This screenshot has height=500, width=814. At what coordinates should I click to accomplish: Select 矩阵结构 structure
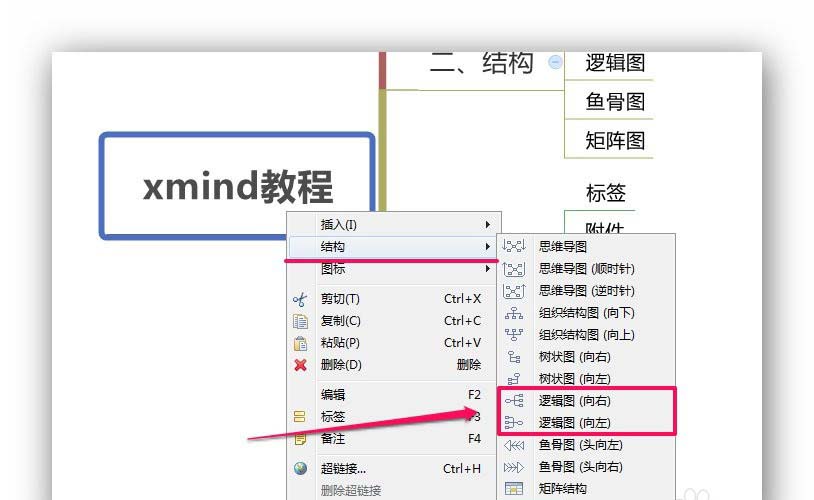(x=563, y=489)
